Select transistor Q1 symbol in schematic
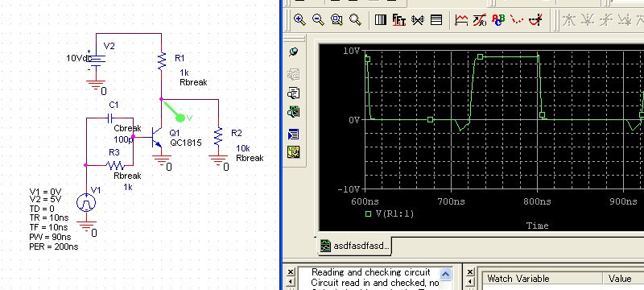 coord(156,138)
